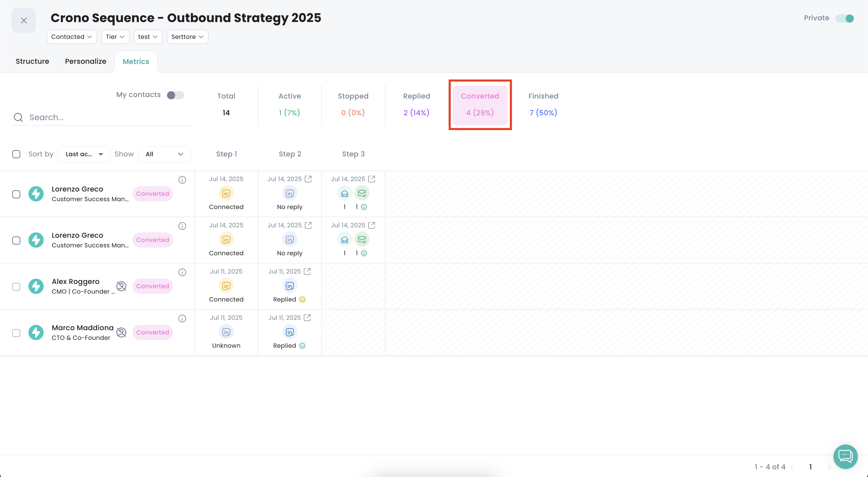Click the Search contacts field
Image resolution: width=868 pixels, height=477 pixels.
coord(108,117)
